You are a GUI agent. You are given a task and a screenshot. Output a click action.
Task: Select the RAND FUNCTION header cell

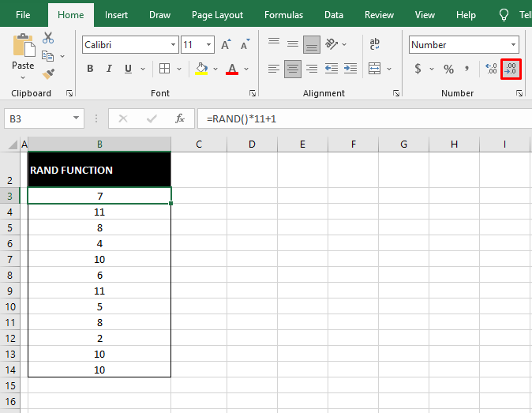tap(99, 170)
